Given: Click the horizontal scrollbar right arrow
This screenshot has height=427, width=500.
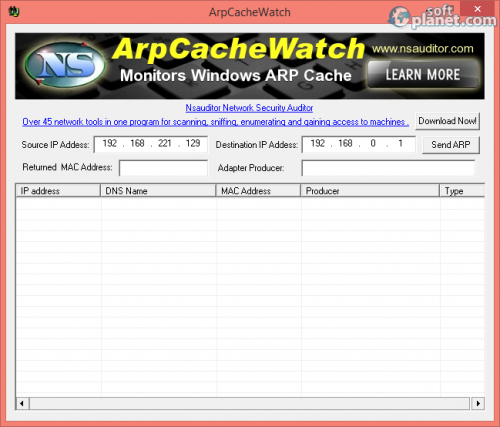Looking at the screenshot, I should point(478,403).
